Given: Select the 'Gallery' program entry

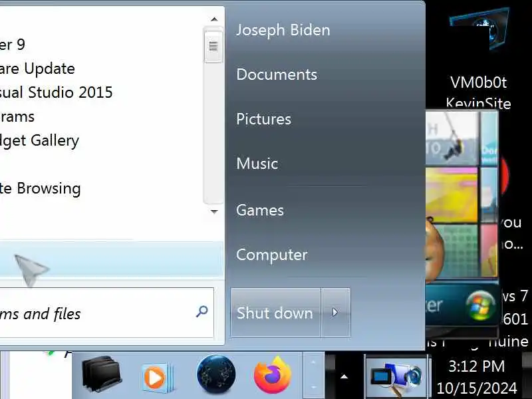Looking at the screenshot, I should (x=39, y=140).
